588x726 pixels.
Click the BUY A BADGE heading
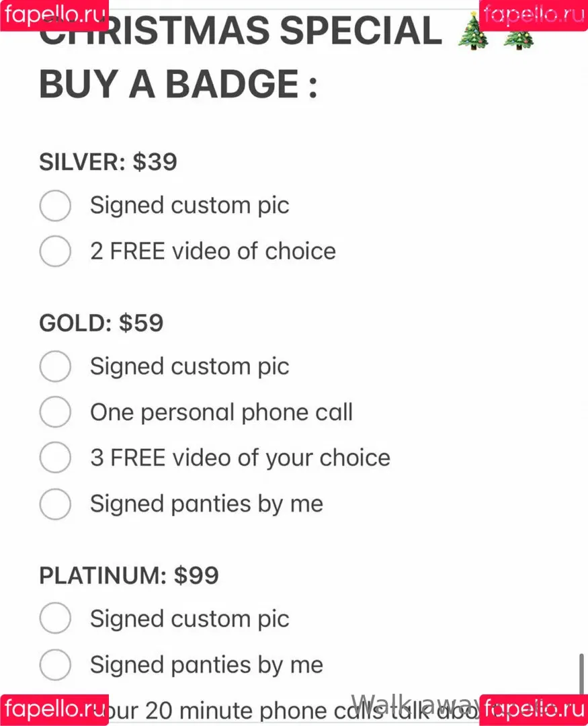coord(178,84)
